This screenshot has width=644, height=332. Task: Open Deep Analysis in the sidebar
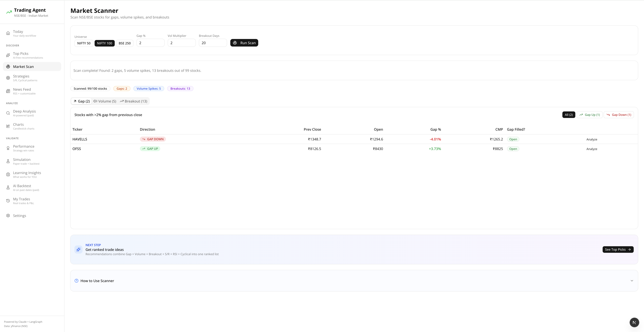tap(24, 113)
